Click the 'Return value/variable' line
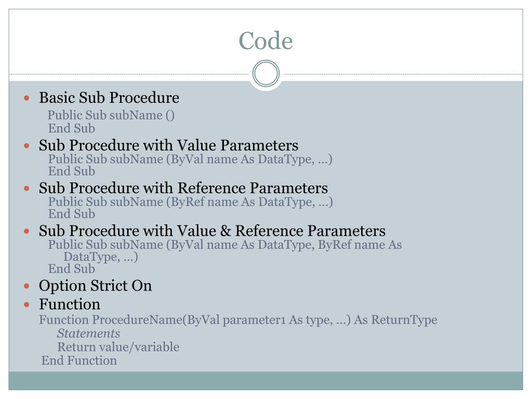The height and width of the screenshot is (399, 532). [118, 347]
